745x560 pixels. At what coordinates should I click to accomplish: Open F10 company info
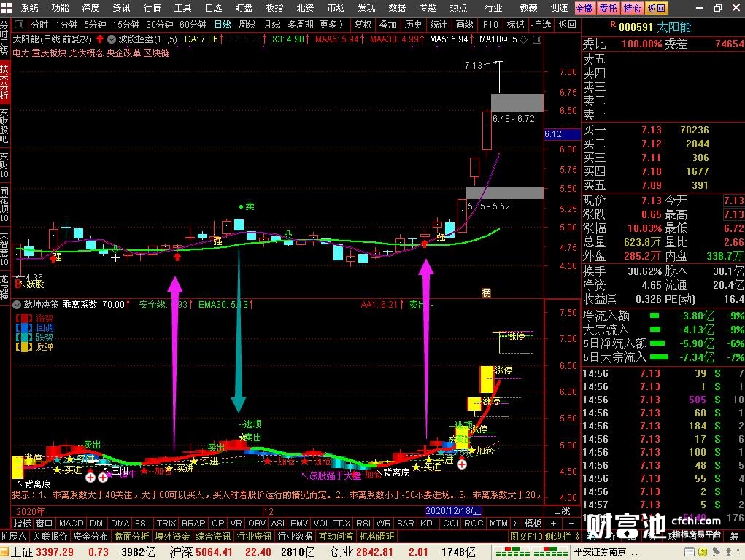490,24
